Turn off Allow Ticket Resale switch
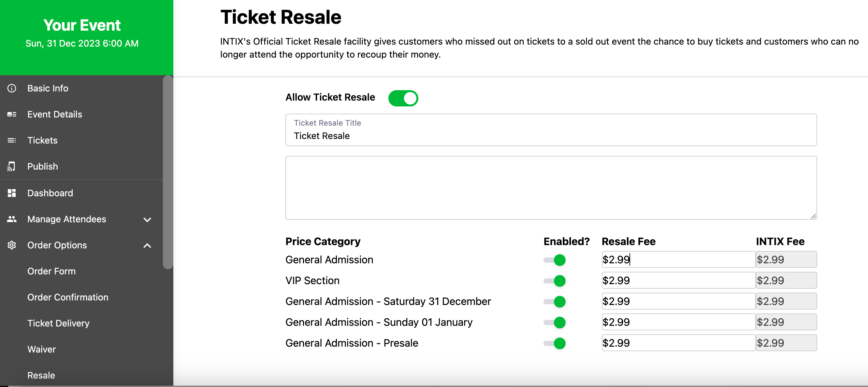The height and width of the screenshot is (387, 868). coord(403,98)
